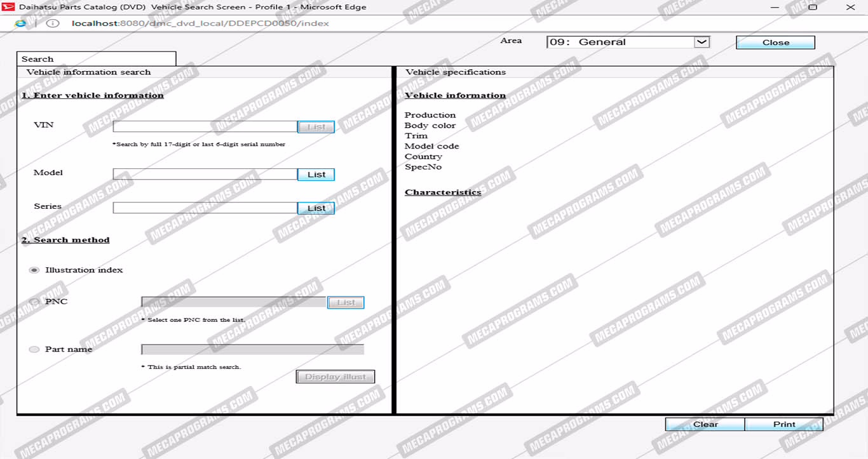Click into the Series input field
The image size is (868, 459).
205,208
